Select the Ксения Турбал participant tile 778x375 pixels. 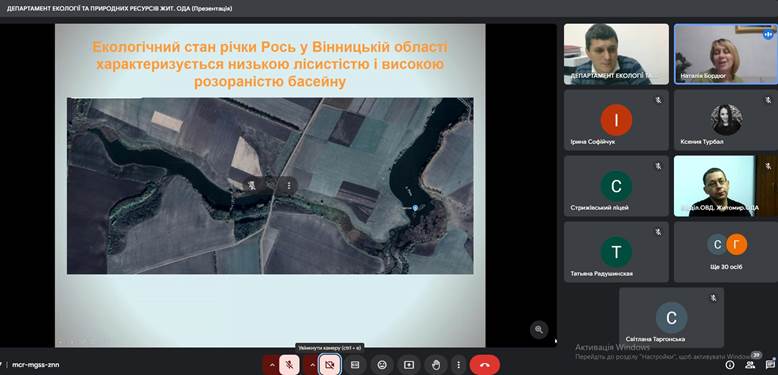(726, 120)
